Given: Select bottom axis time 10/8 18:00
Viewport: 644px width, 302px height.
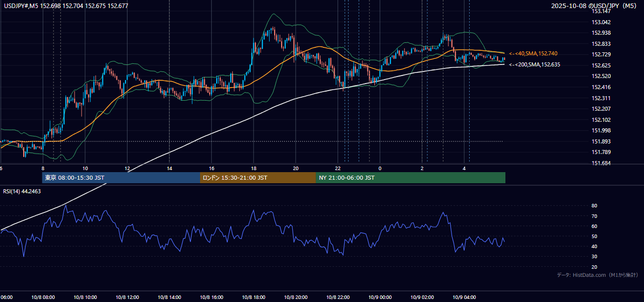Looking at the screenshot, I should (253, 297).
